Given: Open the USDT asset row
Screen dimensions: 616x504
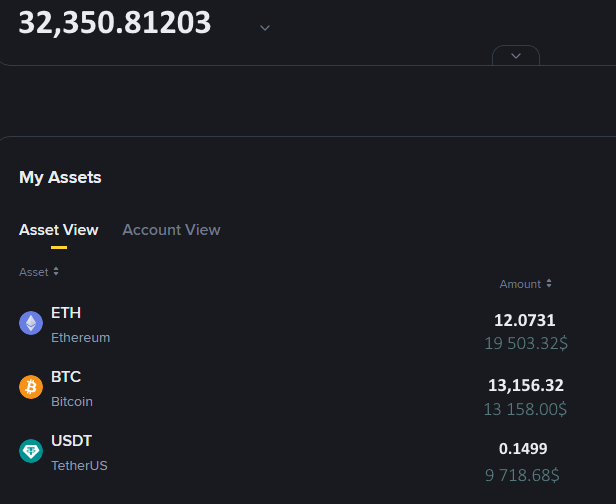Looking at the screenshot, I should tap(294, 456).
